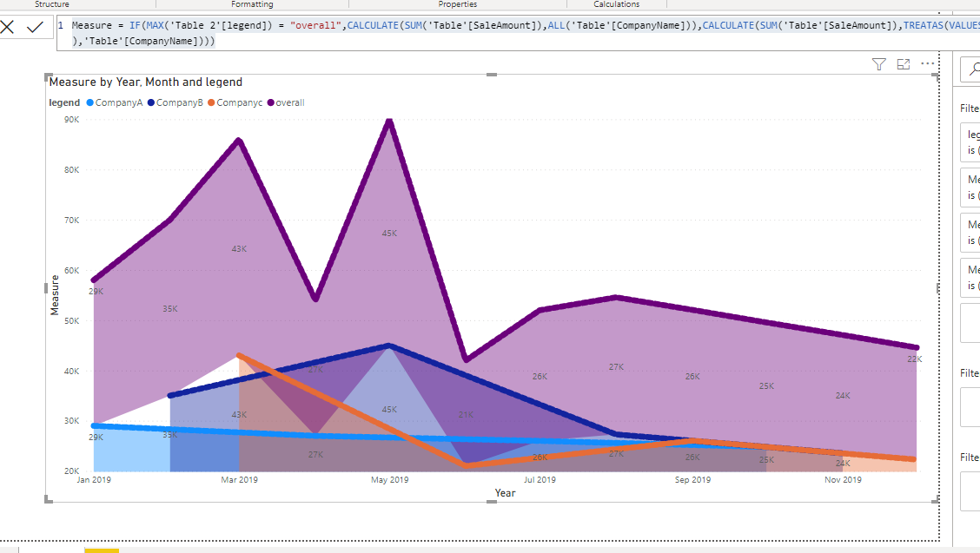Click the Formatting ribbon group label
The image size is (980, 553).
[x=252, y=4]
